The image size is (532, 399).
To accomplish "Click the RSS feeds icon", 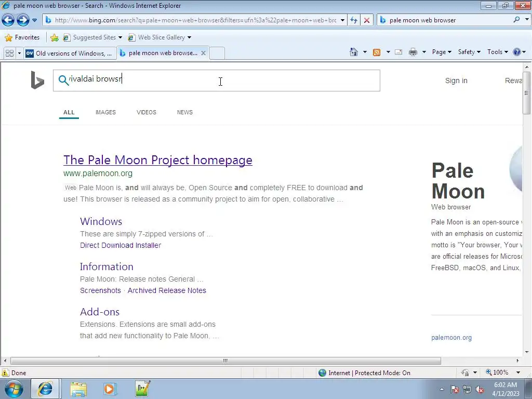I will coord(377,52).
